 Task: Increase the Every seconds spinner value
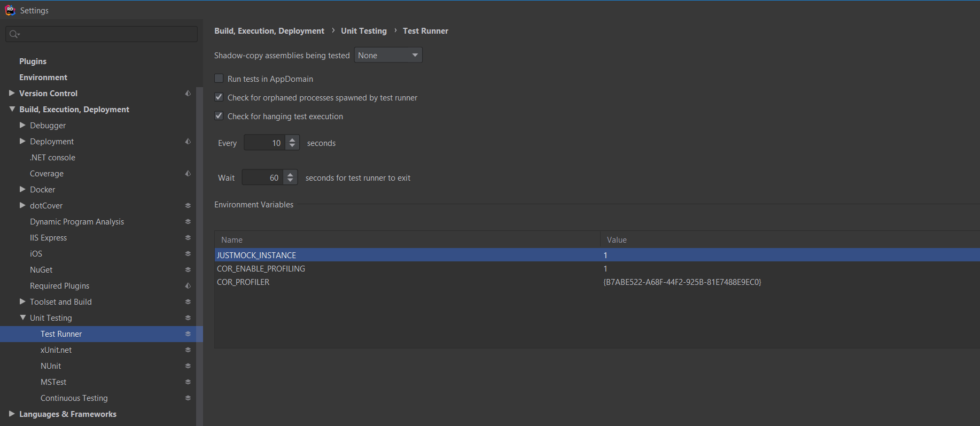click(292, 140)
